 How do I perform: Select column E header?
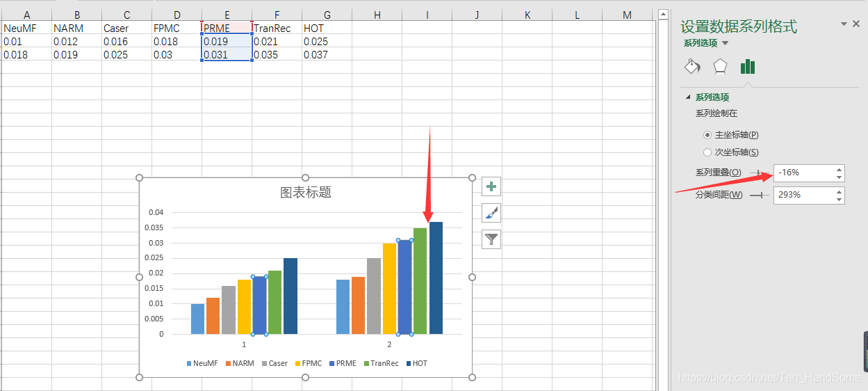(227, 15)
